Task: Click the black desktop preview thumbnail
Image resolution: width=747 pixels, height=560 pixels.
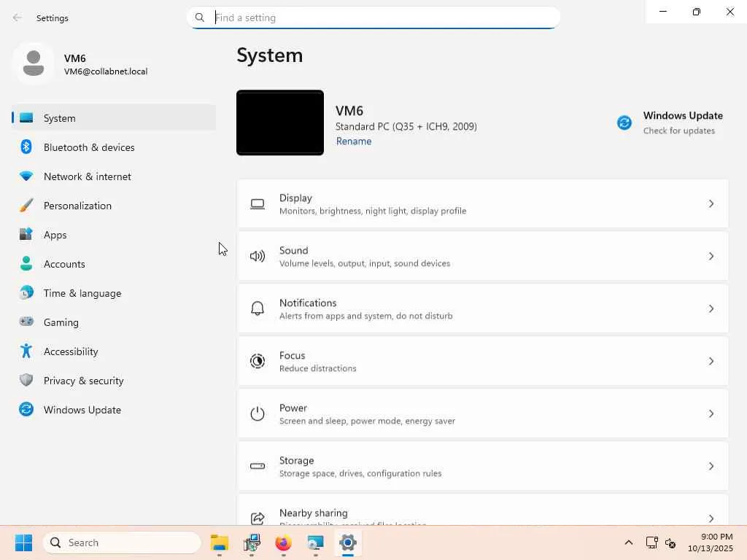Action: 280,122
